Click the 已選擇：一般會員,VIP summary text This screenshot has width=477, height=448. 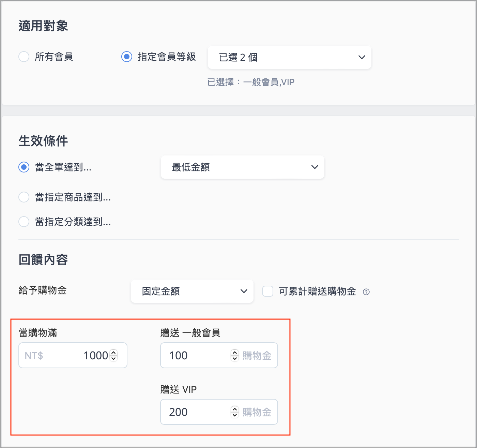coord(251,82)
